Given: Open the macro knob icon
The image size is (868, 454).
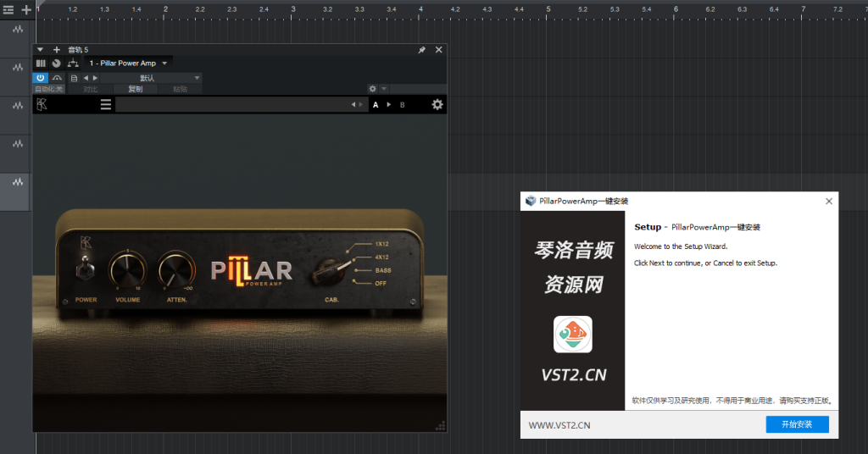Looking at the screenshot, I should [57, 63].
